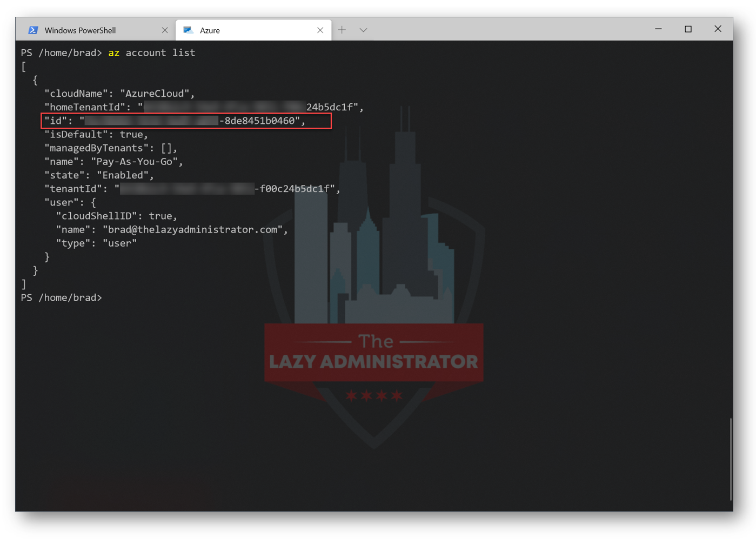Click the "cloudName": "AzureCloud" line
Screen dimensions: 756x543
(119, 94)
